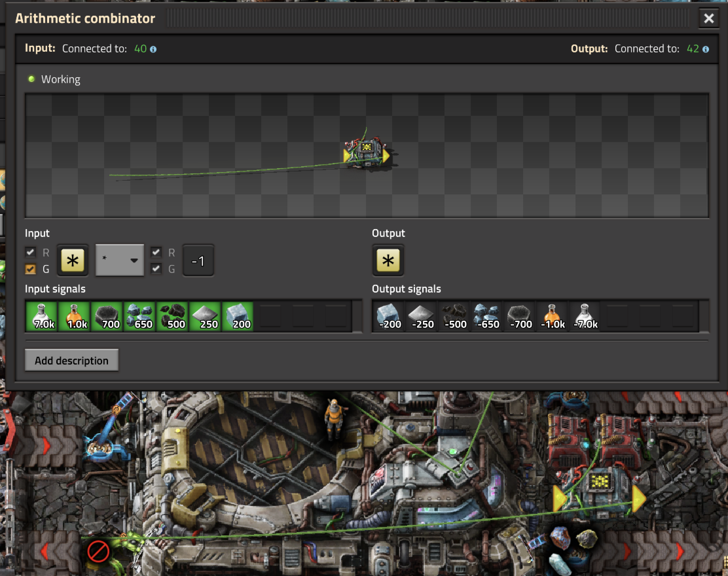Click the Working status label

coord(61,79)
